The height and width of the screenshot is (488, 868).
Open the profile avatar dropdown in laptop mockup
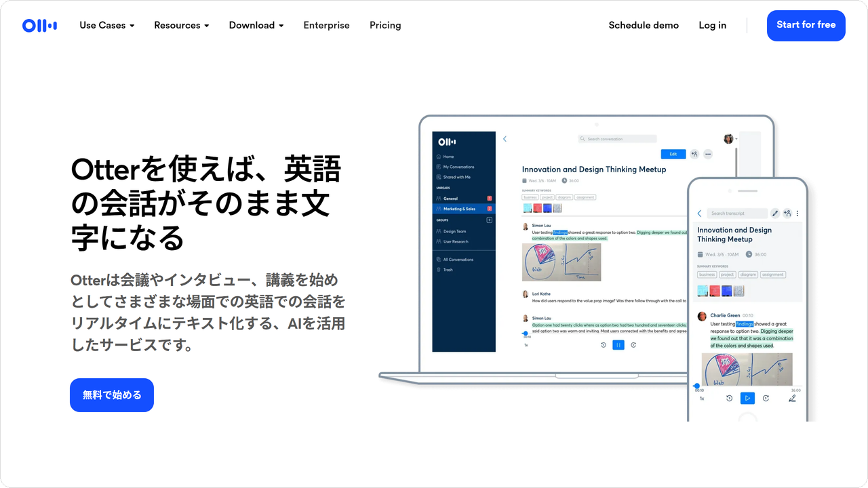coord(730,139)
